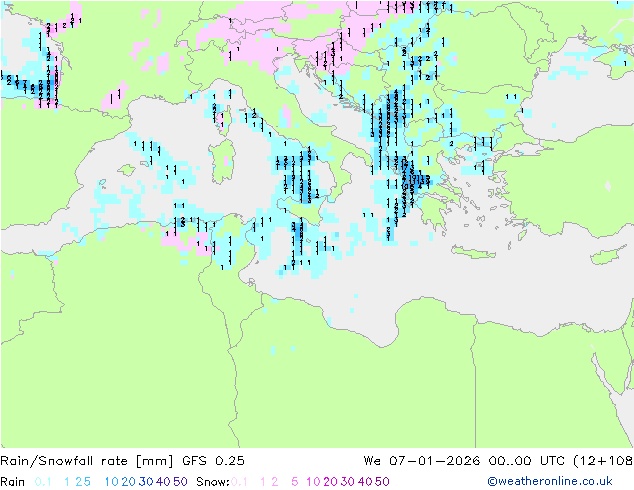Viewport: 634px width, 490px height.
Task: Pick the snow legend 50 color value
Action: (x=382, y=482)
